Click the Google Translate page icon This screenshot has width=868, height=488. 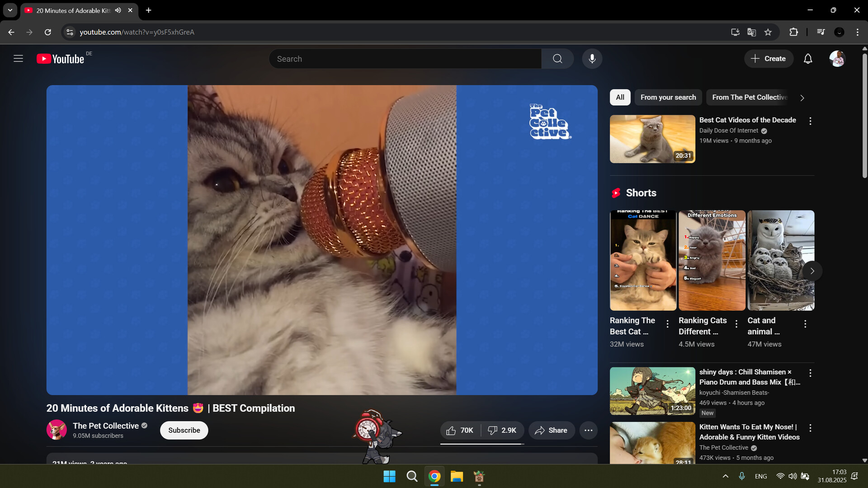click(x=752, y=32)
